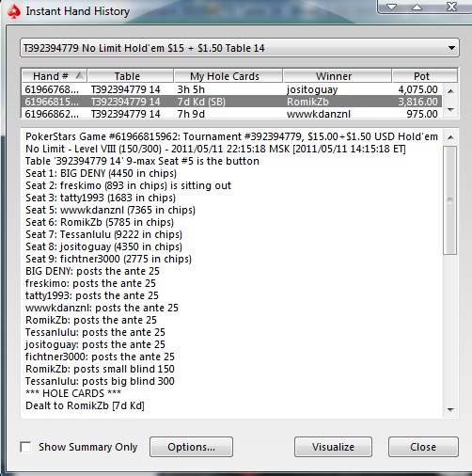The height and width of the screenshot is (476, 472).
Task: Select the highlighted 7d Kd (SB) hand row
Action: point(231,102)
